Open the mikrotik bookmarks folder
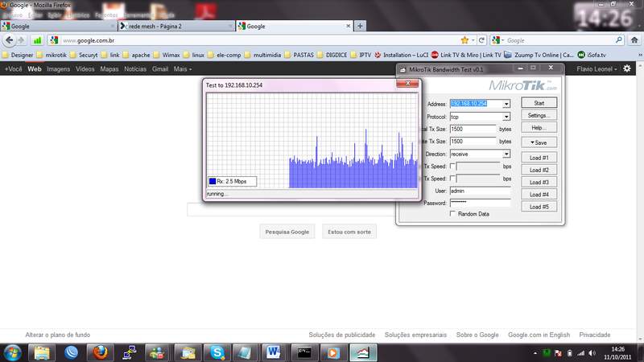This screenshot has width=644, height=362. tap(52, 55)
